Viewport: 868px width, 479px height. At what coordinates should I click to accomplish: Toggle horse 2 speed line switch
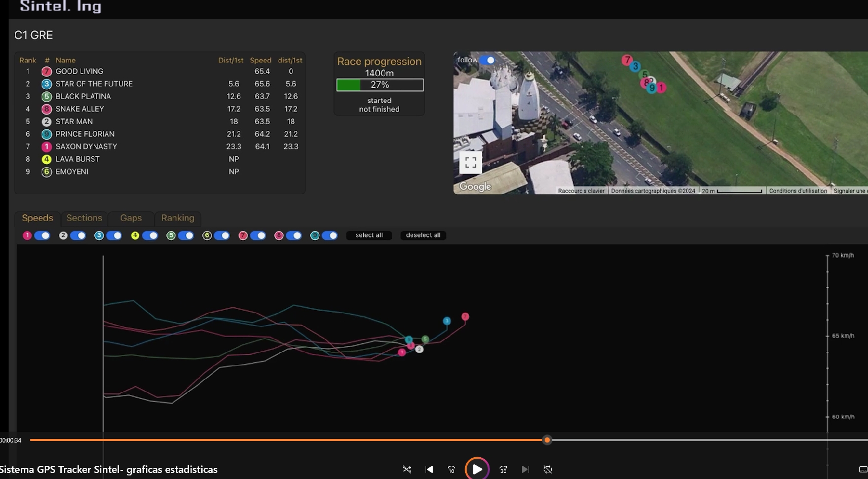78,235
